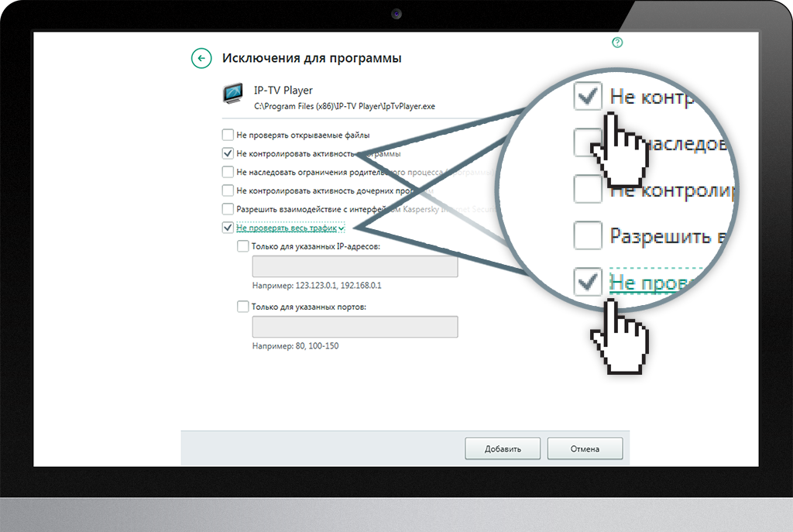Screen dimensions: 793x532
Task: Click the back arrow icon
Action: tap(201, 58)
